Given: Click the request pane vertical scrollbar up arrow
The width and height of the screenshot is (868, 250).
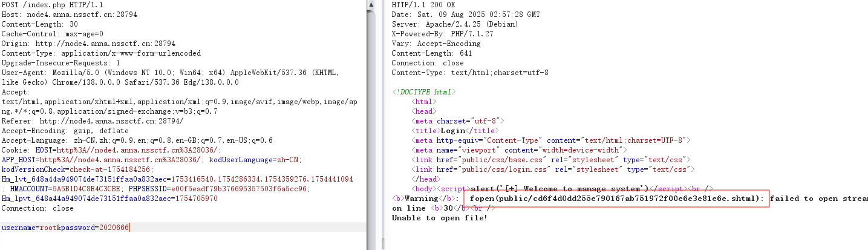Looking at the screenshot, I should tap(370, 5).
